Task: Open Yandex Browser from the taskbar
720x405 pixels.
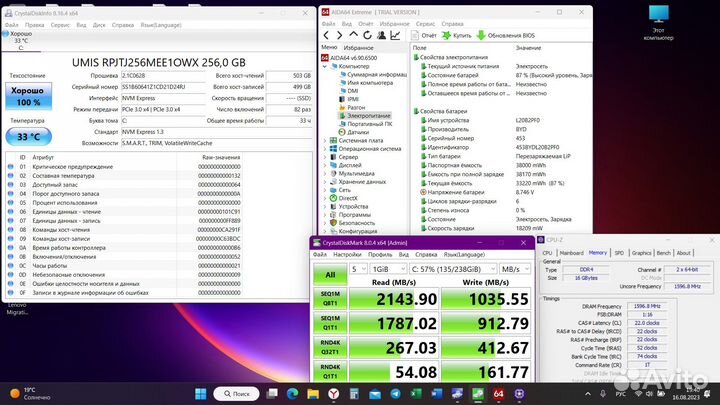Action: click(334, 394)
